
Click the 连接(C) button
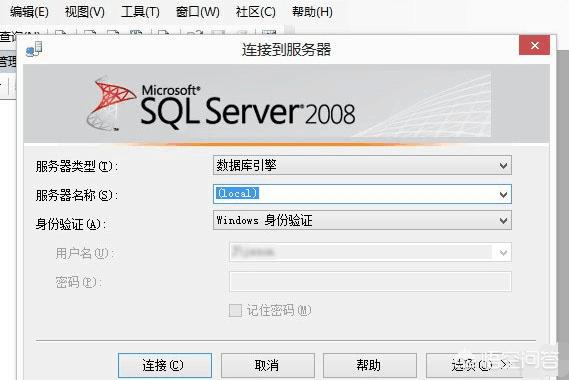(x=165, y=365)
